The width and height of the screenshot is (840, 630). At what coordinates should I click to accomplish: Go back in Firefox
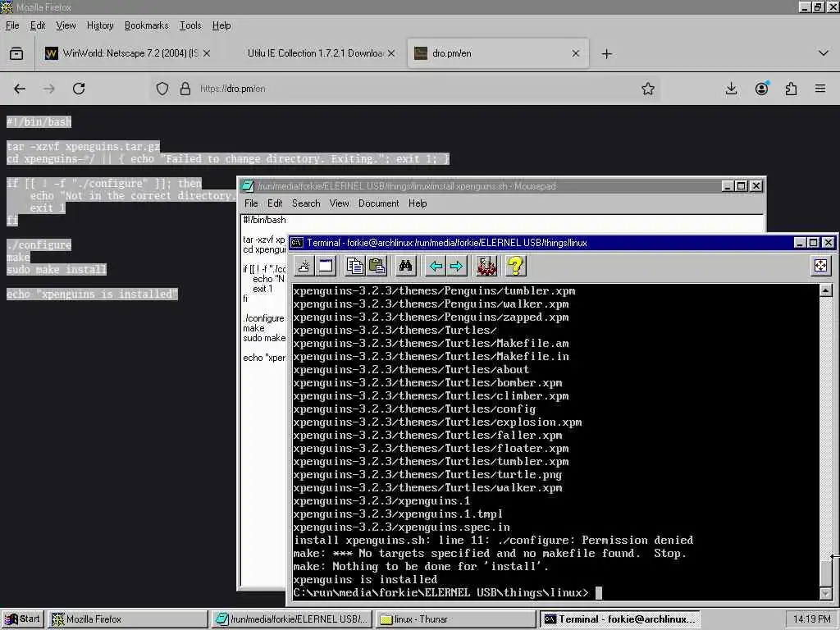(20, 89)
